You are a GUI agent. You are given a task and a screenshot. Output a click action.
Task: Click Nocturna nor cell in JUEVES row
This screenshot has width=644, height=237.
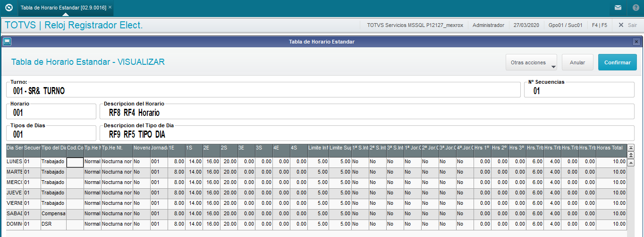click(117, 193)
